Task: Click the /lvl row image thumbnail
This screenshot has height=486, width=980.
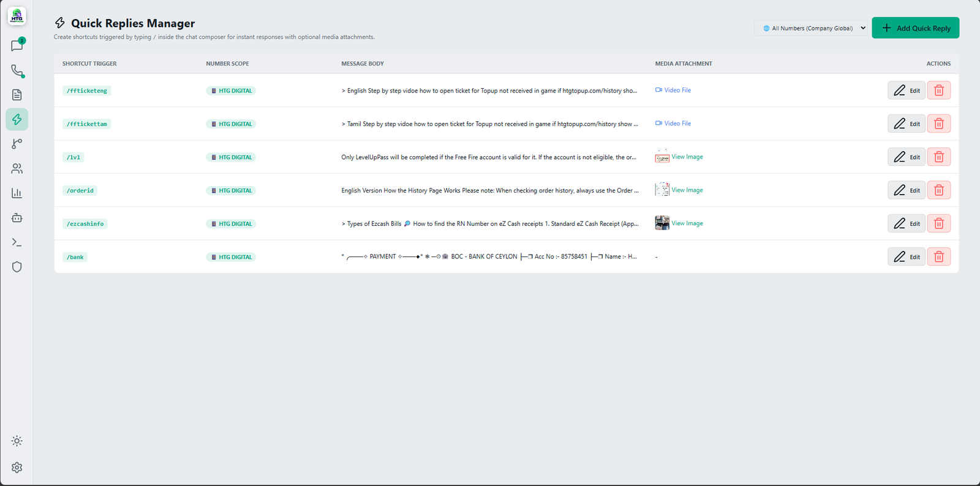Action: [x=662, y=157]
